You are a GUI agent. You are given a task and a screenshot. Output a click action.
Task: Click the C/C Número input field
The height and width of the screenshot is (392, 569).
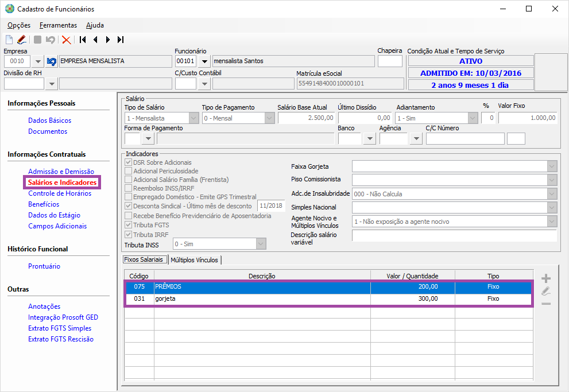pyautogui.click(x=465, y=138)
